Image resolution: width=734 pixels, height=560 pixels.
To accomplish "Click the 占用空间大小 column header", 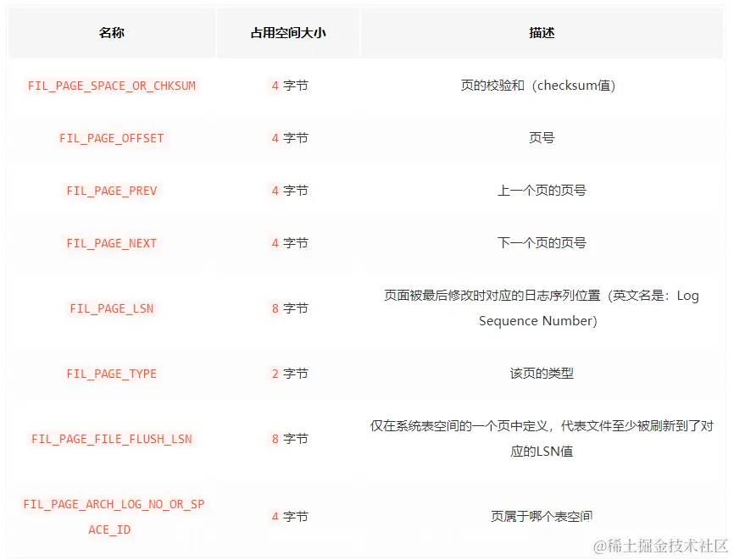I will [x=290, y=33].
